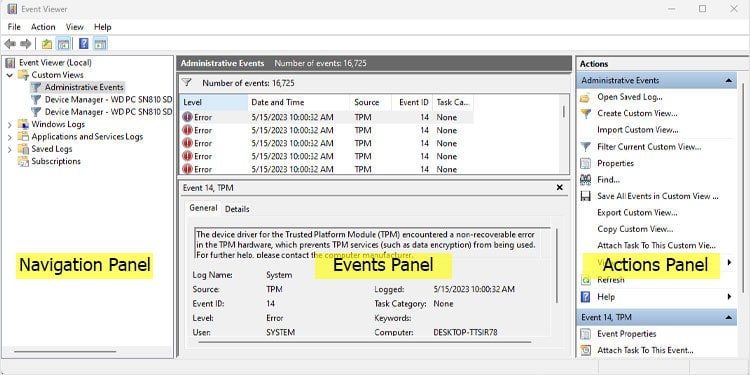Click the event details horizontal scrollbar
Screen dimensions: 750x375
coord(365,342)
